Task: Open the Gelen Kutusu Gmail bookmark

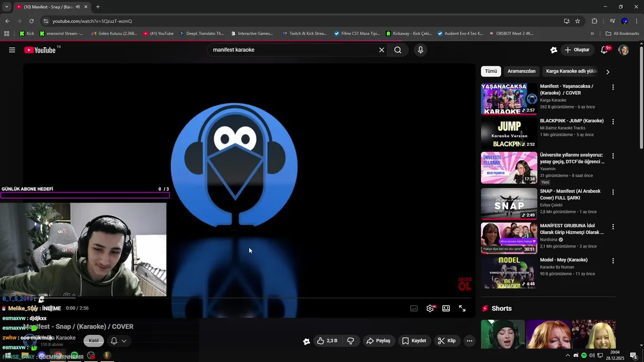Action: [x=114, y=34]
